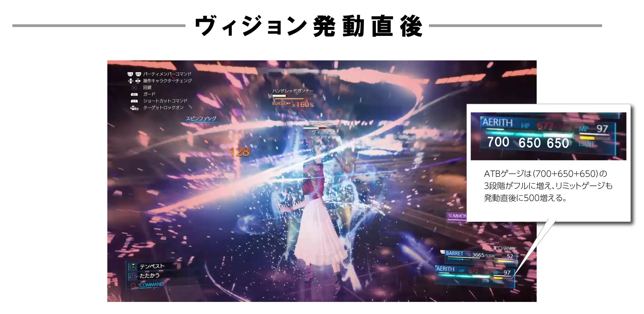Click the 右前ローラー target label
Image resolution: width=644 pixels, height=314 pixels.
[321, 123]
